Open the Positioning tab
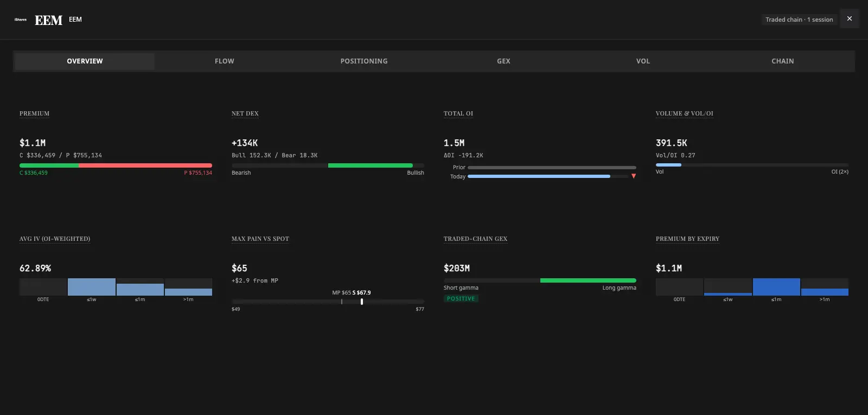 coord(364,61)
